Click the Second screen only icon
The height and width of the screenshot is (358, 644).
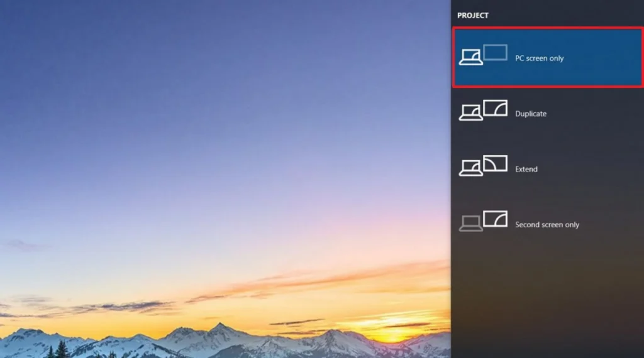[483, 221]
